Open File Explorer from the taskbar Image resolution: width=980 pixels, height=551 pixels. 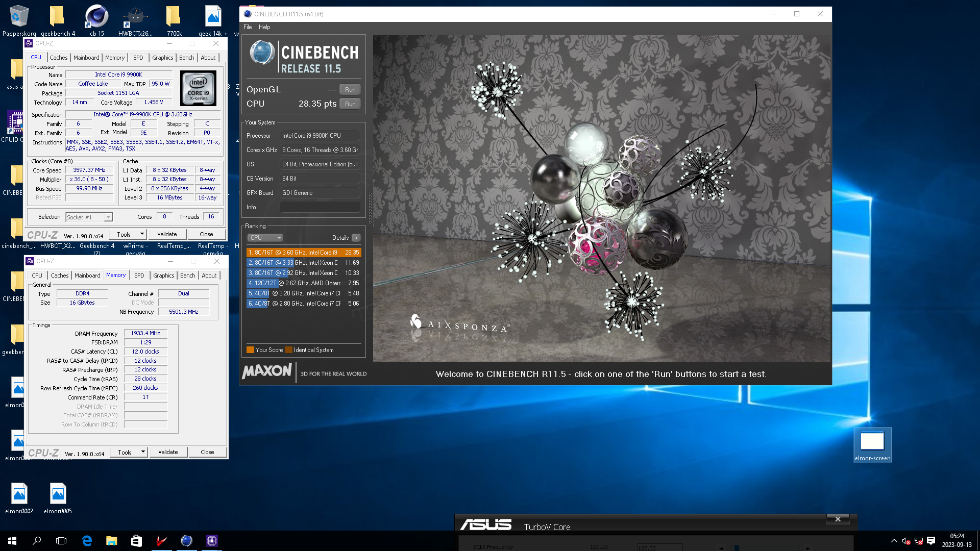click(111, 541)
